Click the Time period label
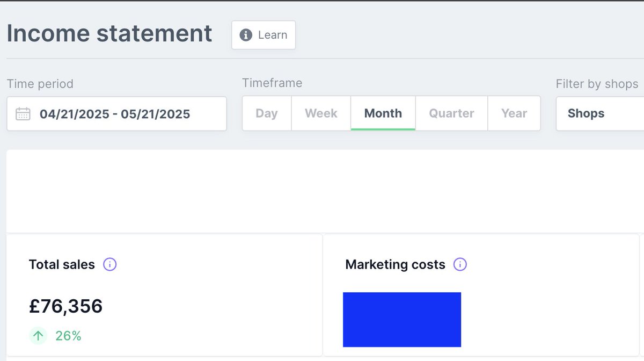 coord(40,84)
